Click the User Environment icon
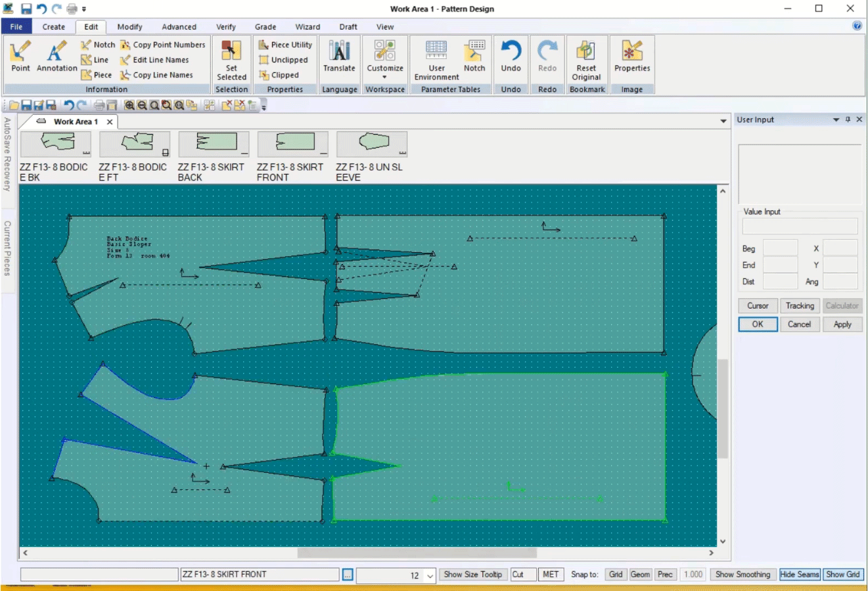This screenshot has height=591, width=868. point(436,52)
